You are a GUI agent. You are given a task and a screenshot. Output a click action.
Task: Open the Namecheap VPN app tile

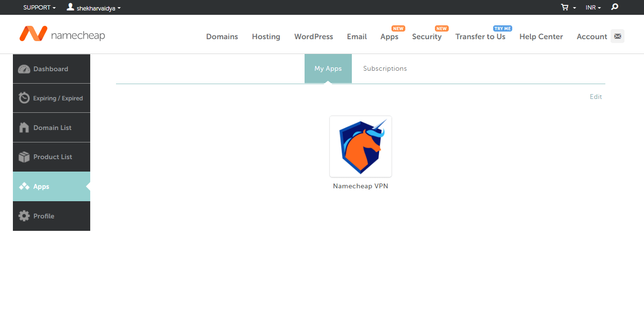point(360,146)
